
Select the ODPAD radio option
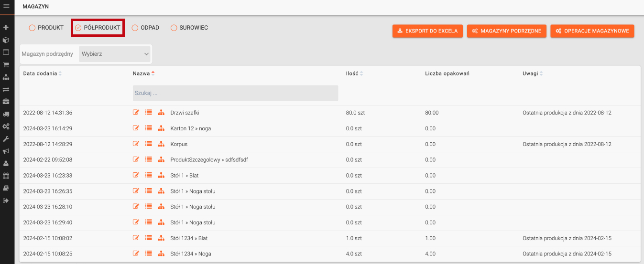[x=135, y=28]
